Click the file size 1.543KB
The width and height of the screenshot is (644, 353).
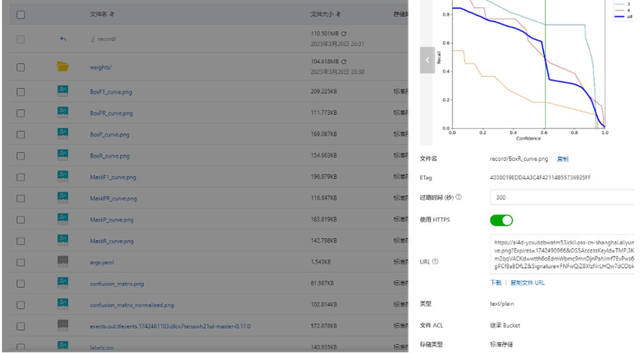(x=321, y=262)
